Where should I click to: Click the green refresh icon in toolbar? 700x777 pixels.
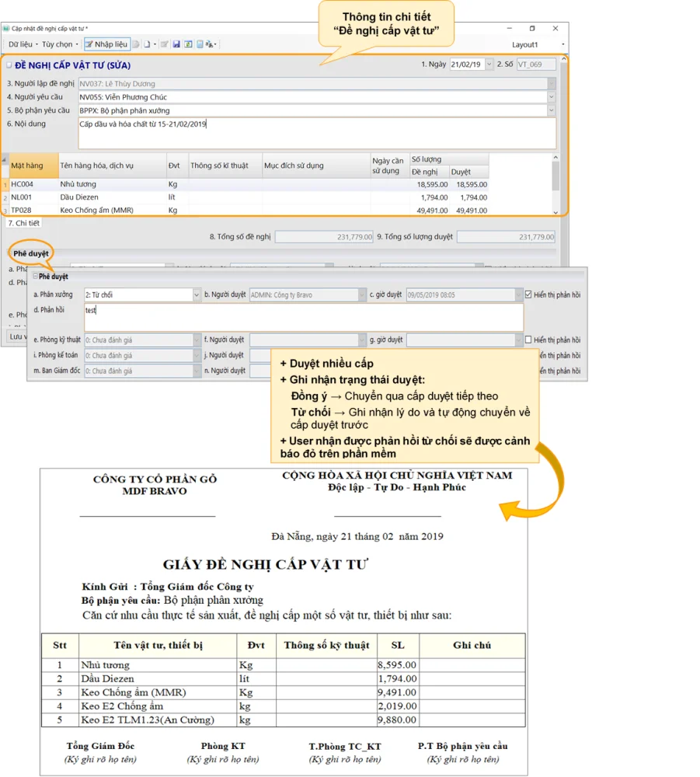coord(188,44)
